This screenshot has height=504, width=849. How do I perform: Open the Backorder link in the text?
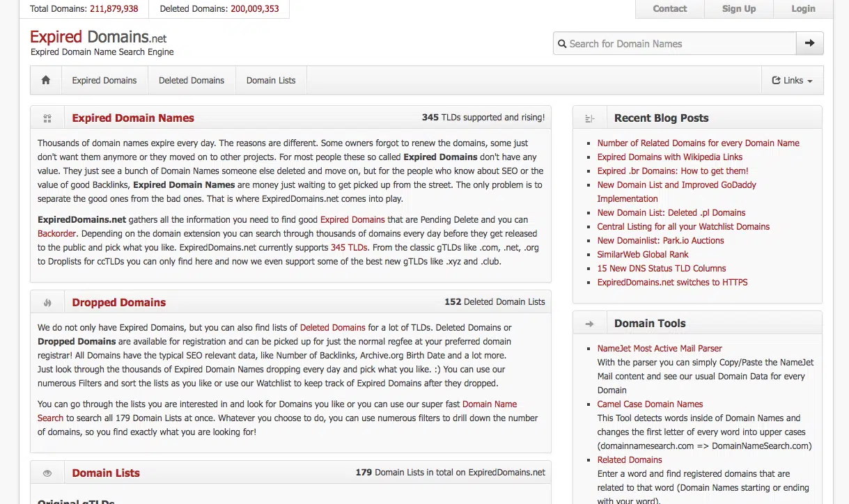(x=57, y=233)
